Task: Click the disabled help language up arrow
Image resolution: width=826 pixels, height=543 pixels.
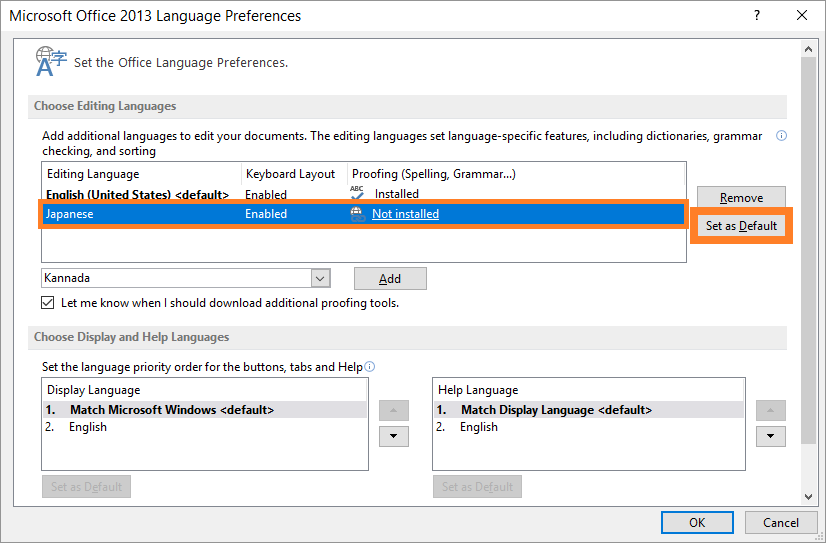Action: pos(771,410)
